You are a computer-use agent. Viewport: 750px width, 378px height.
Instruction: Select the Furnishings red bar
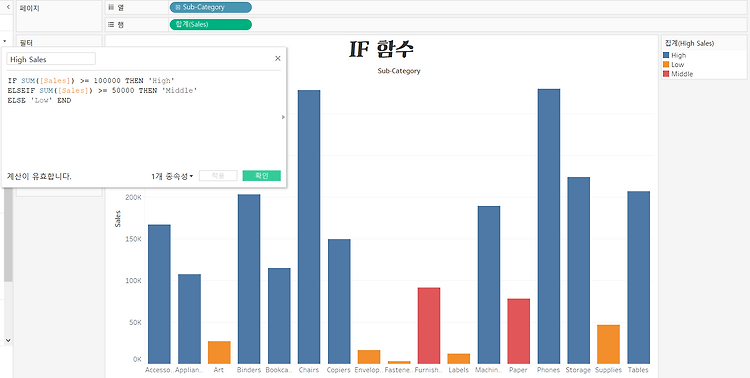(429, 325)
